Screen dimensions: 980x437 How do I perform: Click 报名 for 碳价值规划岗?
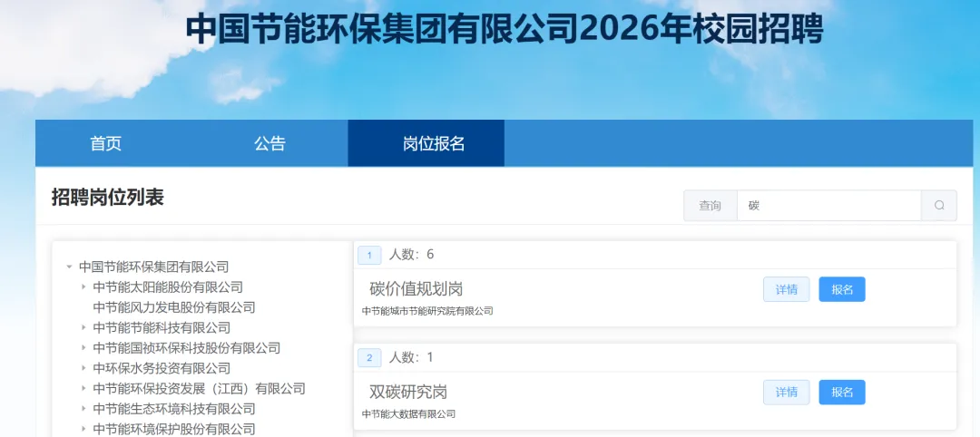(842, 289)
